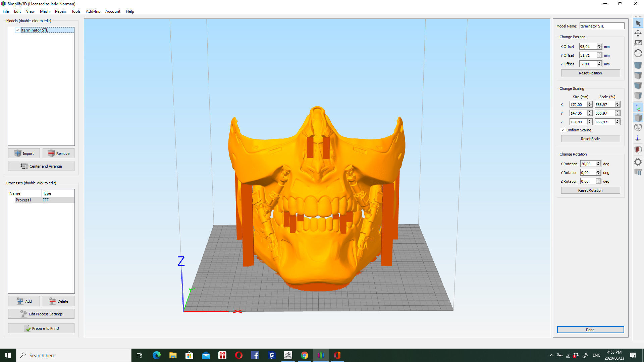Viewport: 644px width, 362px height.
Task: Activate the translate models tool
Action: (638, 33)
